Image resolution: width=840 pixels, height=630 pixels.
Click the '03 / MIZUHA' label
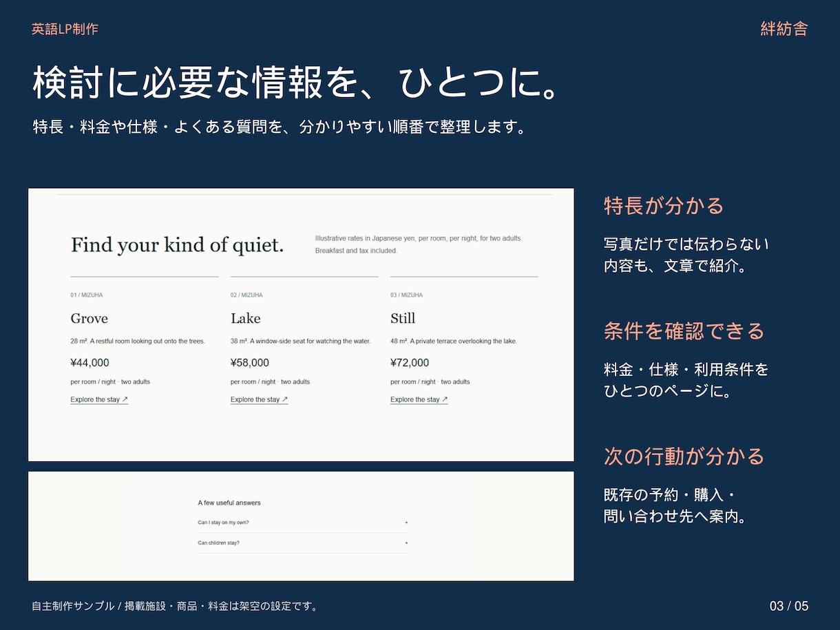(x=406, y=295)
